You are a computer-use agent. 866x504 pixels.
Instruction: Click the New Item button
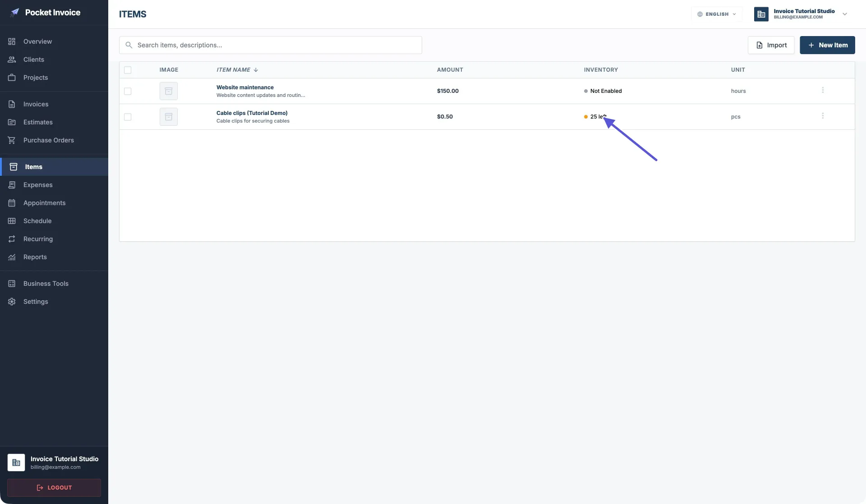(827, 45)
